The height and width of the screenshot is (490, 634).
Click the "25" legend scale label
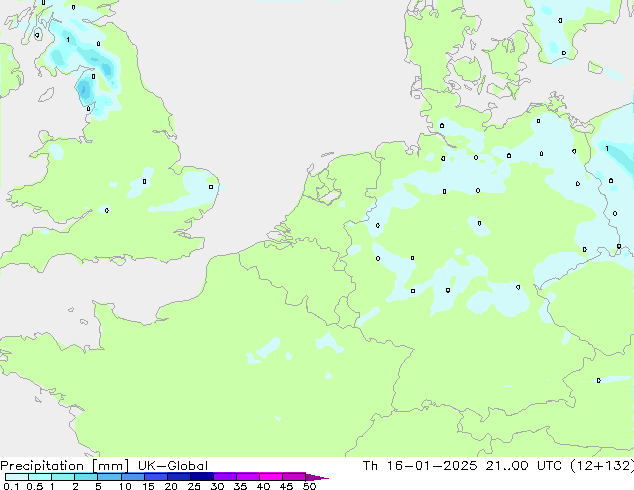pos(194,486)
